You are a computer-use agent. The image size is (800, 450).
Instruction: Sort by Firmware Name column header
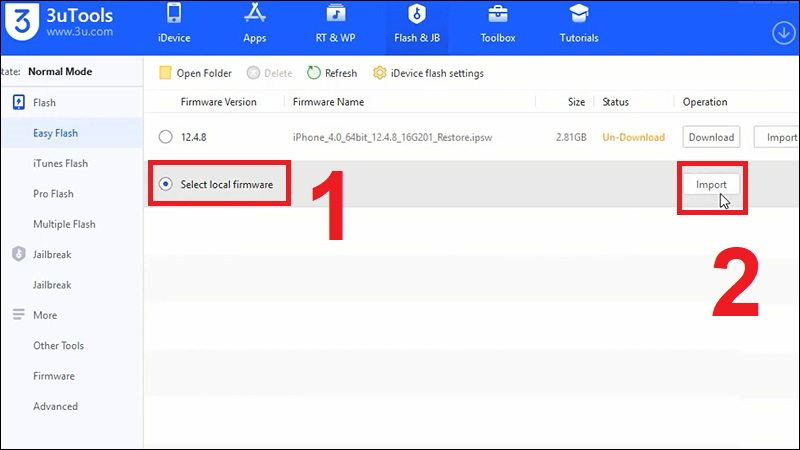click(328, 102)
